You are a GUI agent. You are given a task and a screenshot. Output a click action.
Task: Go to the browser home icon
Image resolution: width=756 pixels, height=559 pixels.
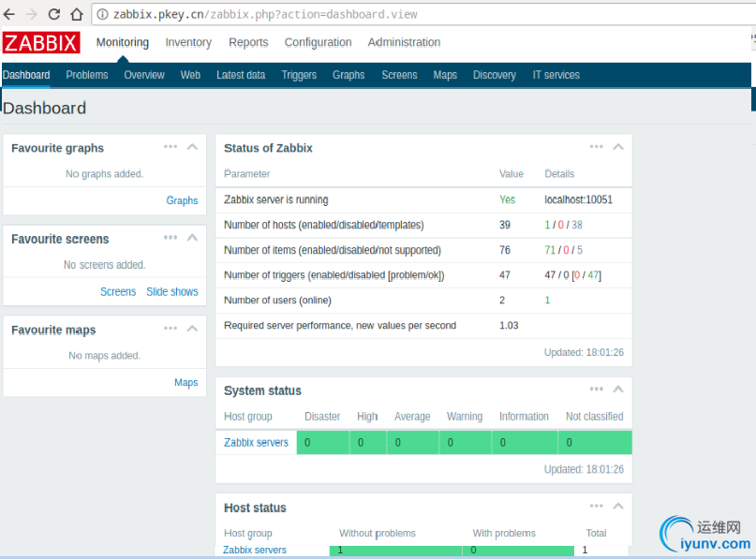[76, 14]
